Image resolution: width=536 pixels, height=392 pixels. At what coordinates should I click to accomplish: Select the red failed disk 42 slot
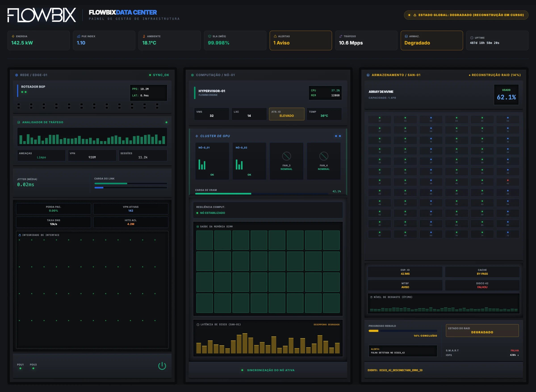[507, 182]
